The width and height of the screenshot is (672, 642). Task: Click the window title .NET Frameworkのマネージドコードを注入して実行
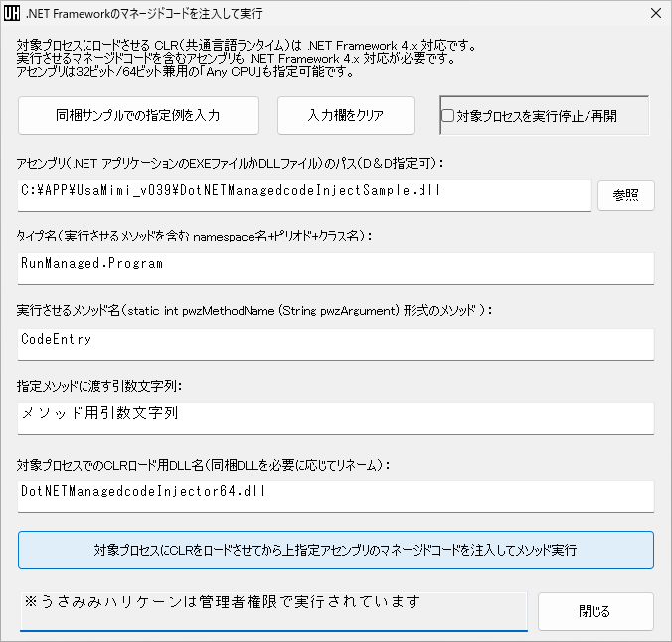pos(144,14)
